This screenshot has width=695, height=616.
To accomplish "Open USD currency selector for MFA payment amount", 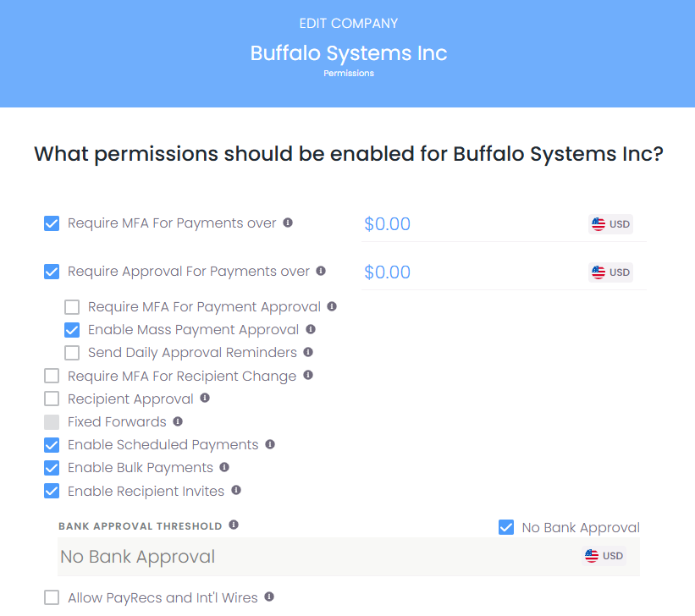I will (x=610, y=224).
